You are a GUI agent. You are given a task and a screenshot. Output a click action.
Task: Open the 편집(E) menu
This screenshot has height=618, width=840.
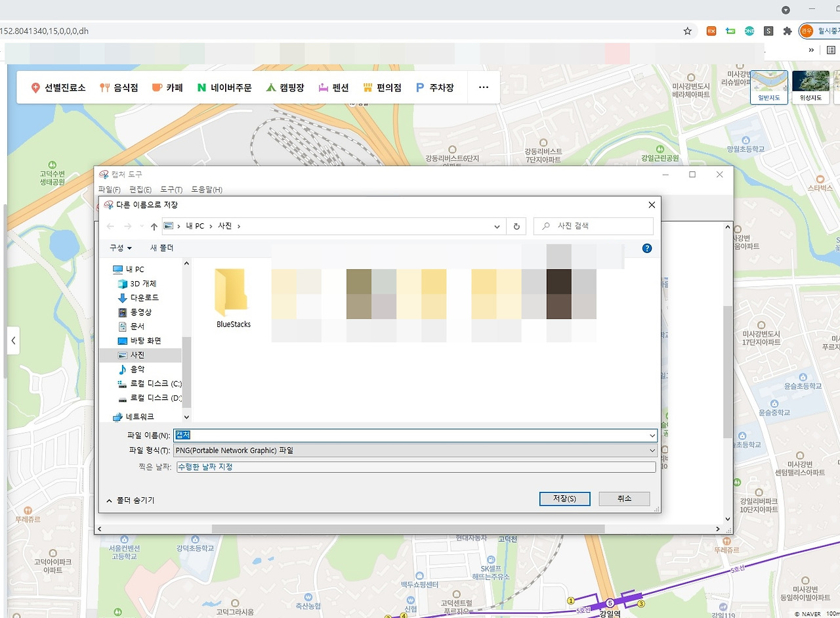pos(140,190)
